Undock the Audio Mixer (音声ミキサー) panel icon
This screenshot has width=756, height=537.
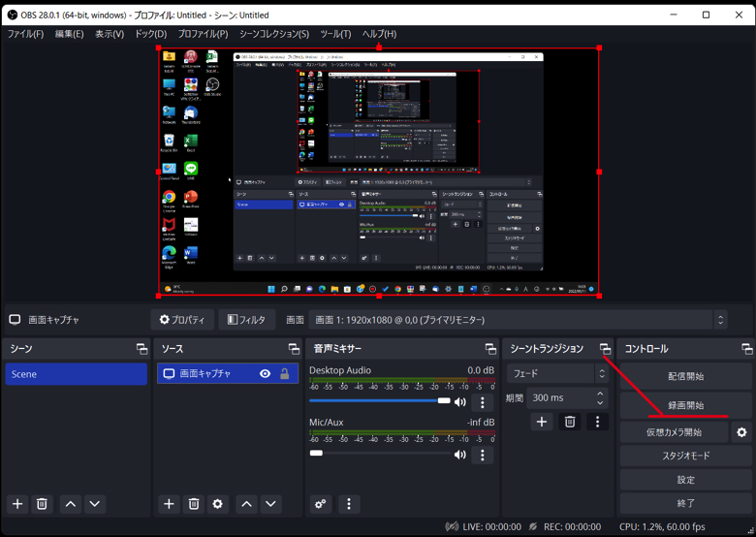490,349
